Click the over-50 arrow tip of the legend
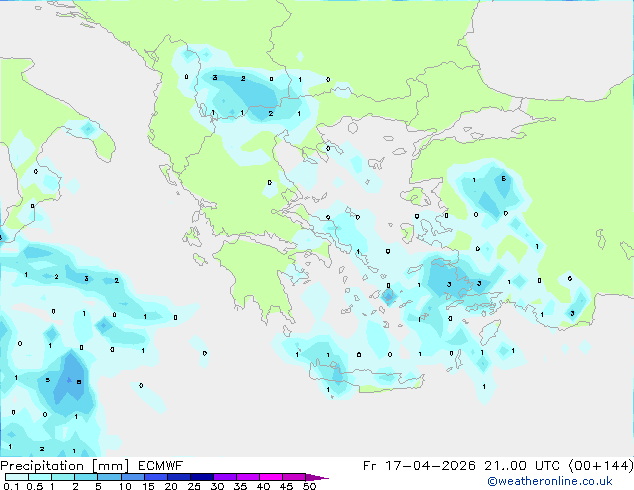Image resolution: width=634 pixels, height=490 pixels. pos(317,477)
